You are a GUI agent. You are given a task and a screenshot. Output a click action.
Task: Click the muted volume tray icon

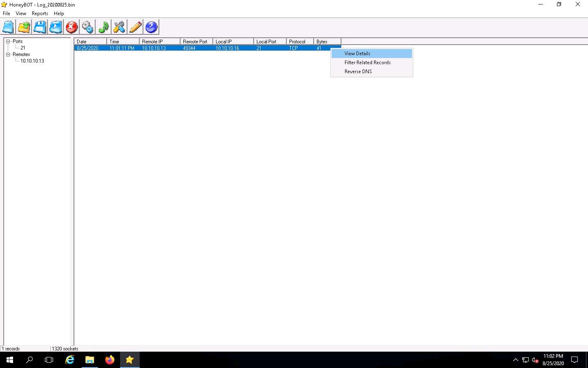pyautogui.click(x=535, y=360)
